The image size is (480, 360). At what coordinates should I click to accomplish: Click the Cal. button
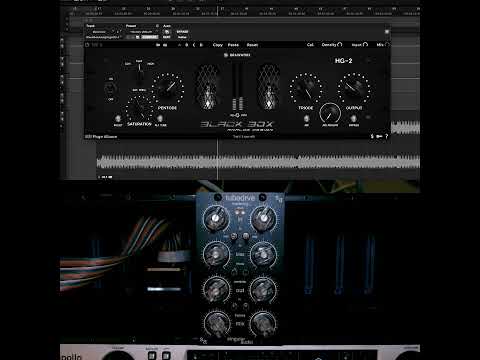click(310, 45)
